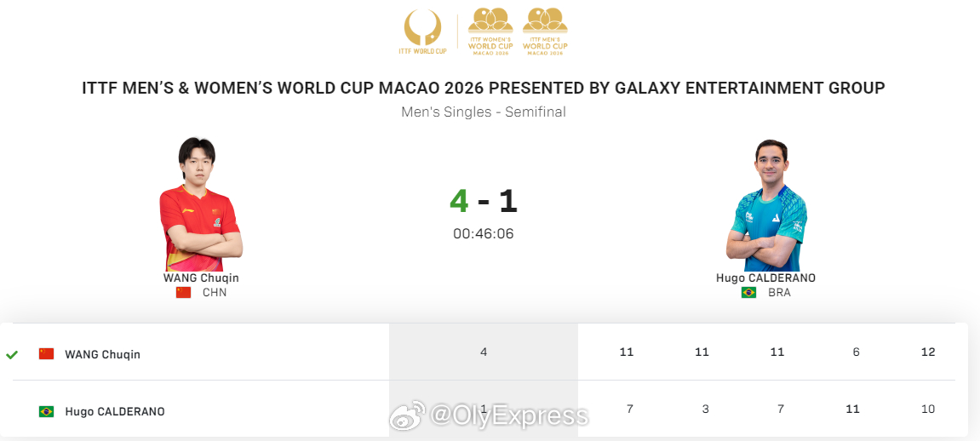Click the event title heading for Macao 2026

(483, 88)
